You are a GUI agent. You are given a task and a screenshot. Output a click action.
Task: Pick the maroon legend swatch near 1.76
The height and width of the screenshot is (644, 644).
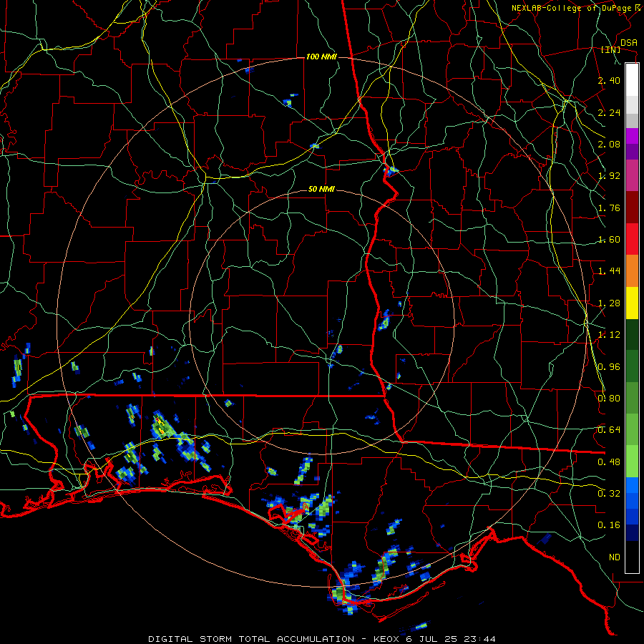pyautogui.click(x=632, y=208)
